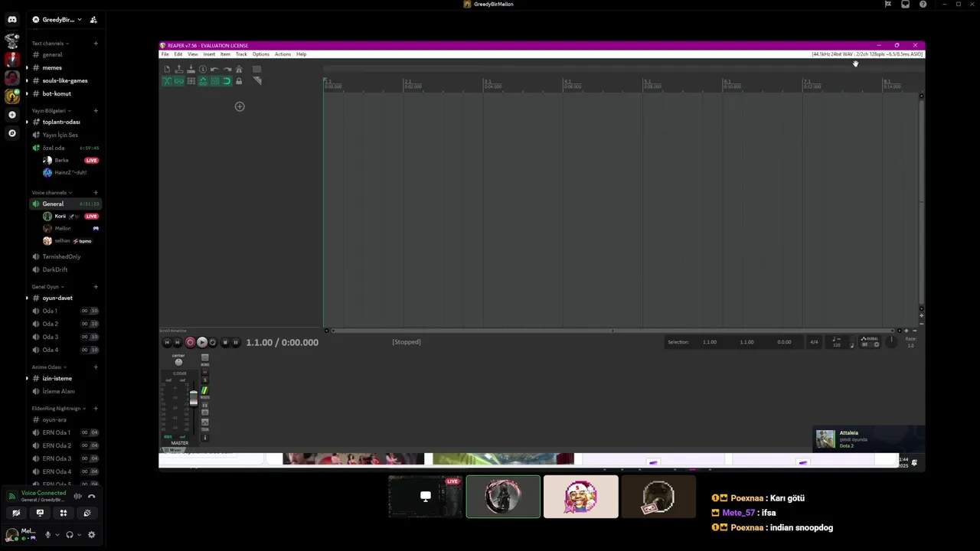Click the Open Project upload-arrow icon
Screen dimensions: 980x551
pos(179,69)
